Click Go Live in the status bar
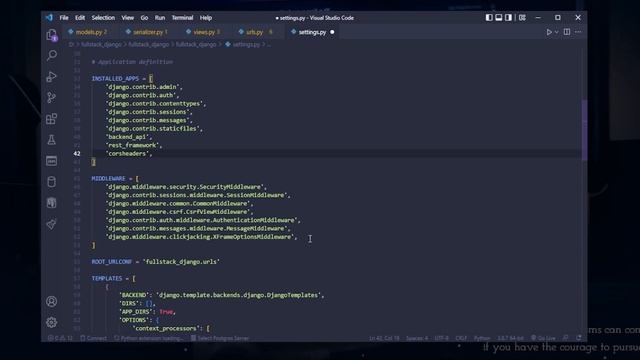This screenshot has width=640, height=360. coord(543,338)
